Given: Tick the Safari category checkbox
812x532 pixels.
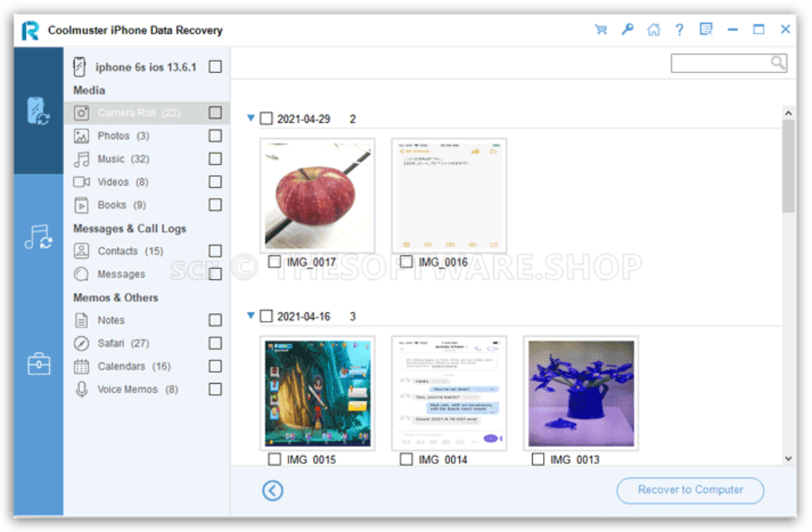Looking at the screenshot, I should pos(216,343).
